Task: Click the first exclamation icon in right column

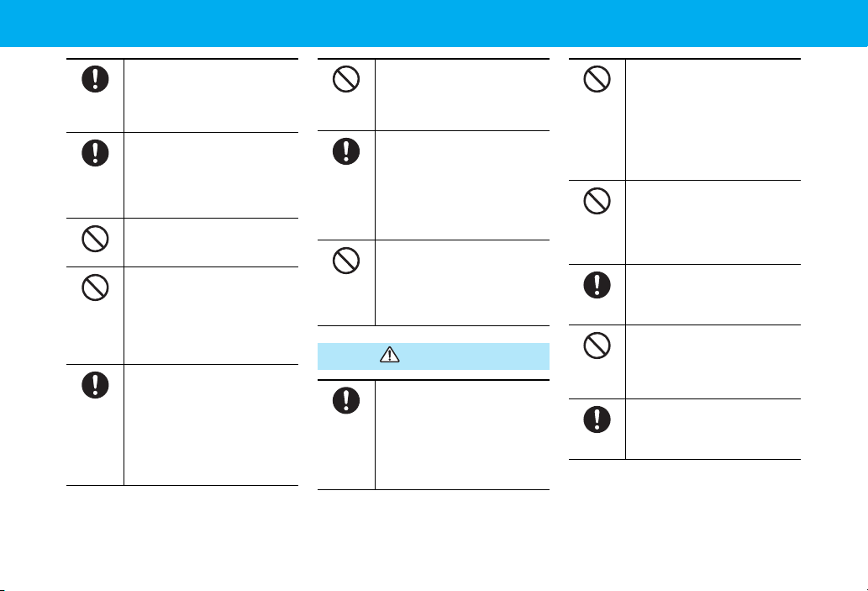Action: coord(597,285)
